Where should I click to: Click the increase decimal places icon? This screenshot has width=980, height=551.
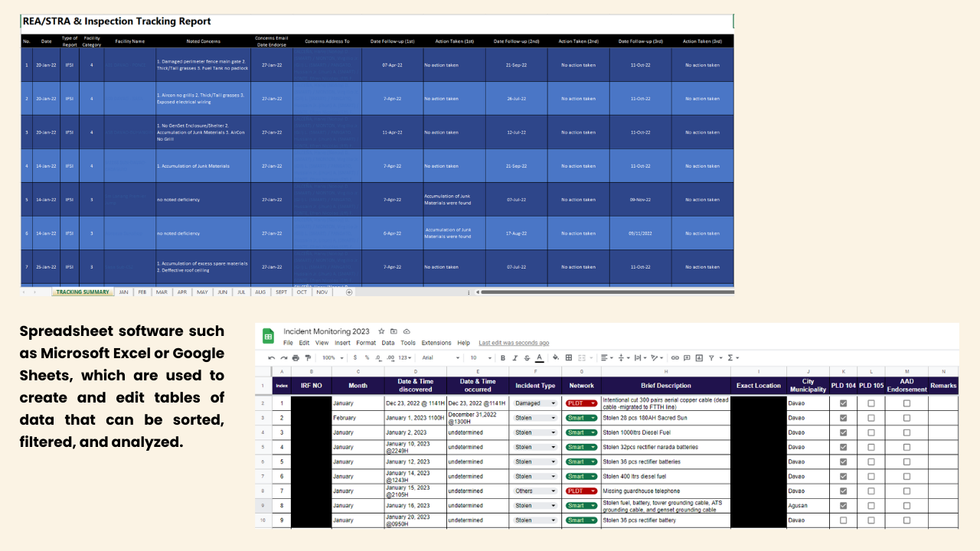[x=390, y=357]
